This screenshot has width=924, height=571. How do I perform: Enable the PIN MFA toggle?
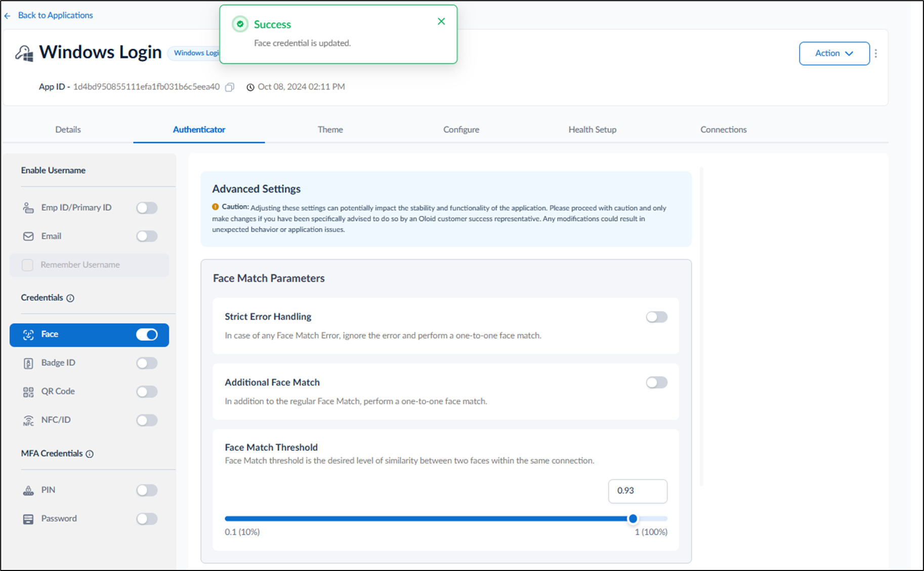(x=147, y=491)
